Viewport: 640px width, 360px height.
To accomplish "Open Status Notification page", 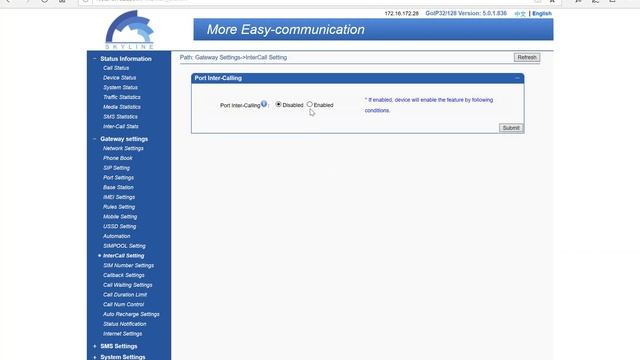I will tap(124, 324).
